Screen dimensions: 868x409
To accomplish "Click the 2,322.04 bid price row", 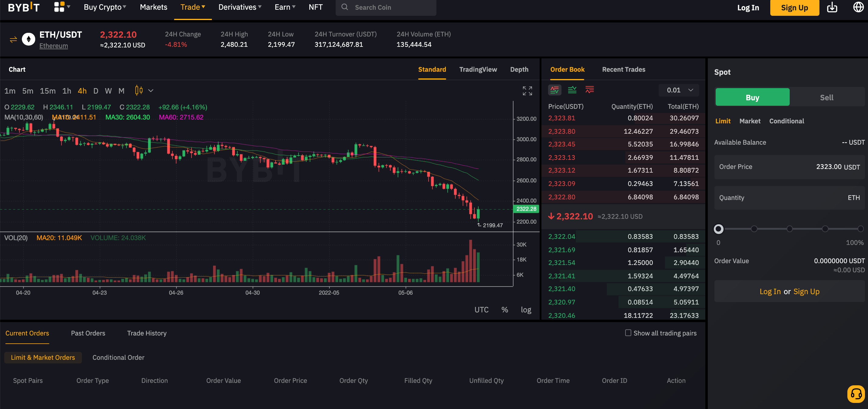I will click(x=623, y=237).
